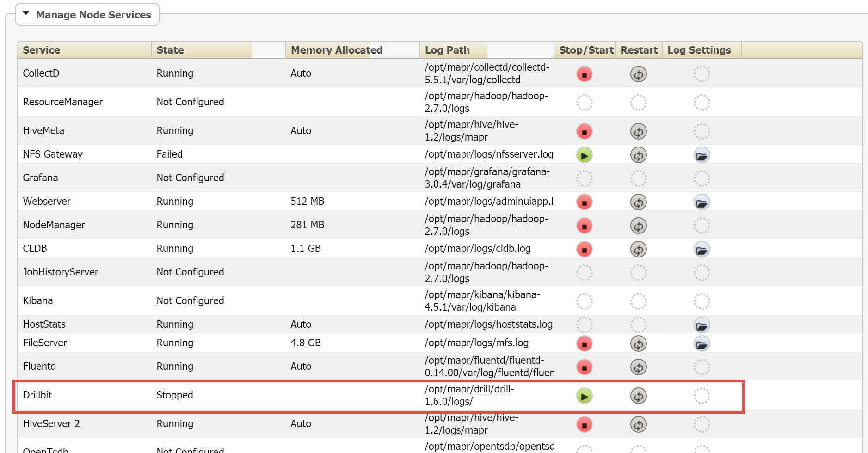Stop the Fluentd service

click(585, 367)
